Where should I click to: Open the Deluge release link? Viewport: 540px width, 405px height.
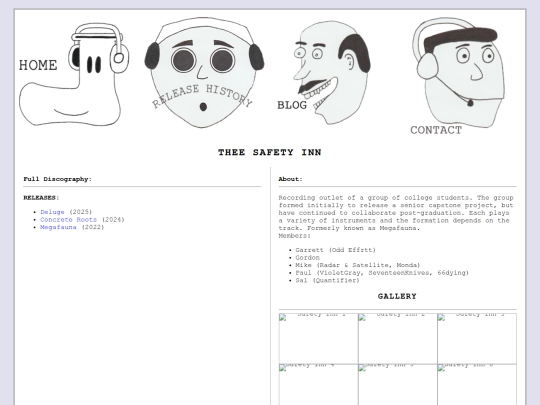(x=52, y=212)
